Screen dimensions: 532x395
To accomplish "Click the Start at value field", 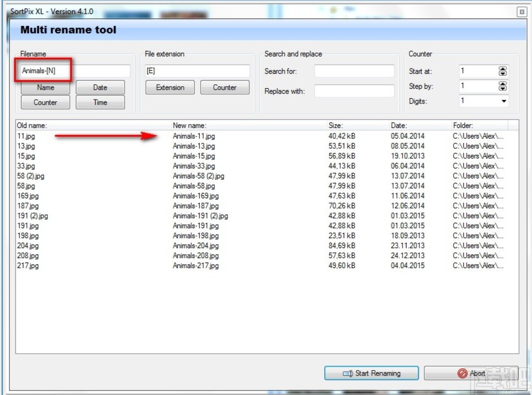I will pyautogui.click(x=478, y=71).
